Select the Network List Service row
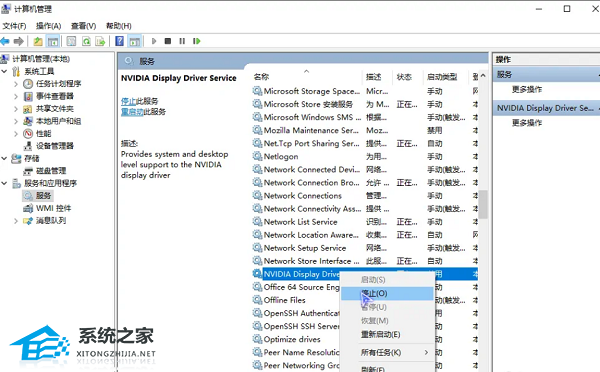The image size is (600, 372). pyautogui.click(x=365, y=222)
